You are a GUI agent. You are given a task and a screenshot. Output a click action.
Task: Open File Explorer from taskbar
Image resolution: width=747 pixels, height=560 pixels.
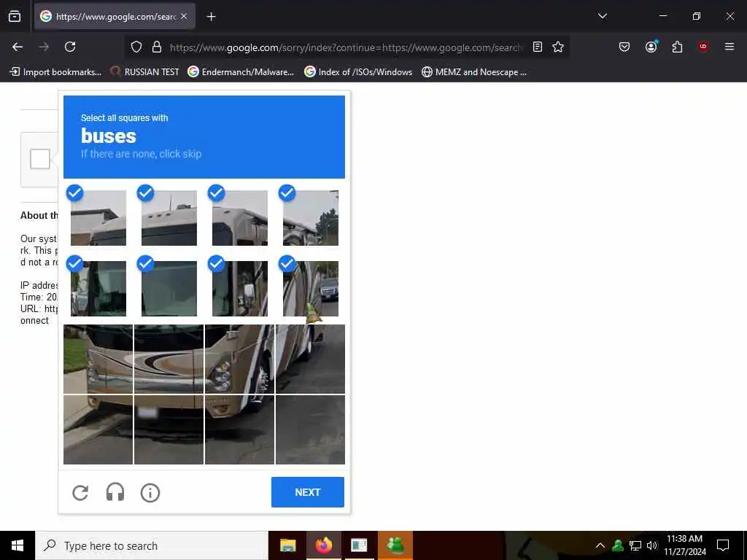click(287, 545)
